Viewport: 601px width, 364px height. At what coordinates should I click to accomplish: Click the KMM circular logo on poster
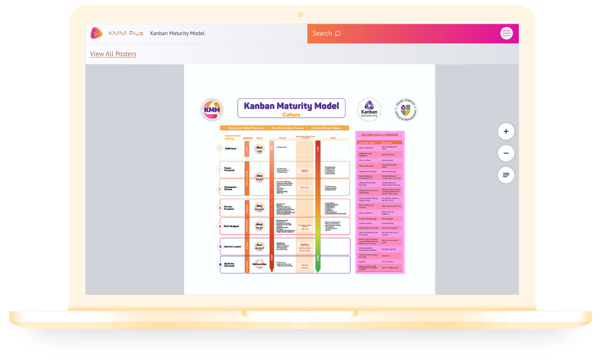click(212, 110)
